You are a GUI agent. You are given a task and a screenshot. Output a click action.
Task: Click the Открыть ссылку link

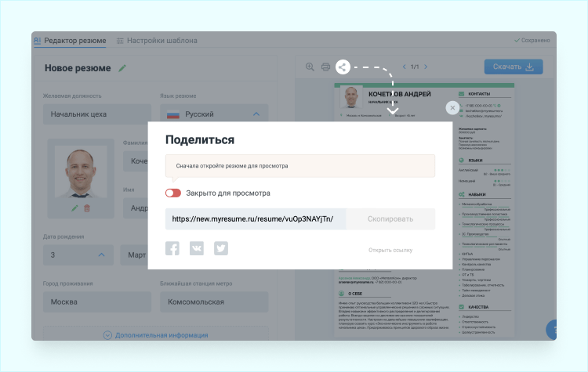pos(390,250)
